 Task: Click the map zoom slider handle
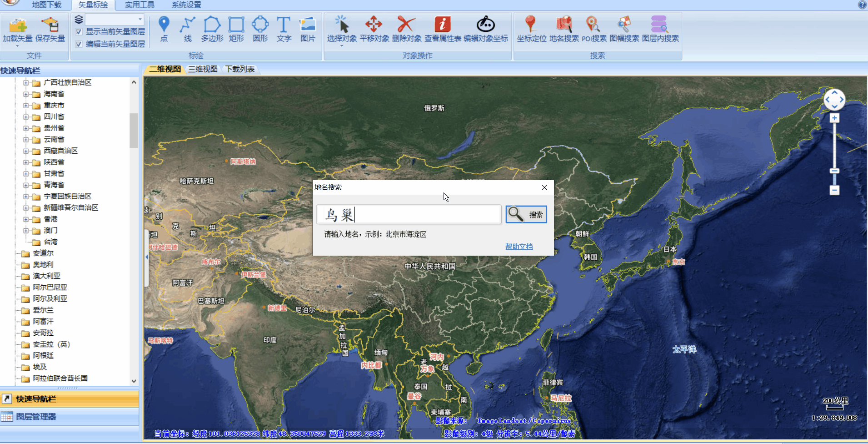click(834, 171)
